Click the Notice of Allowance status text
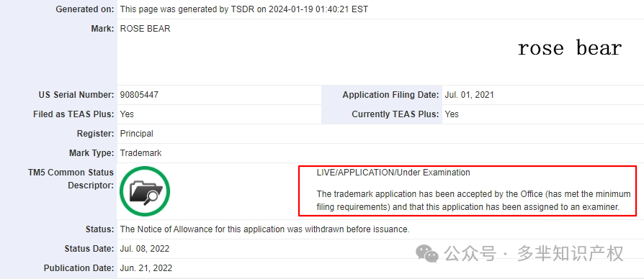The width and height of the screenshot is (644, 279). point(264,229)
